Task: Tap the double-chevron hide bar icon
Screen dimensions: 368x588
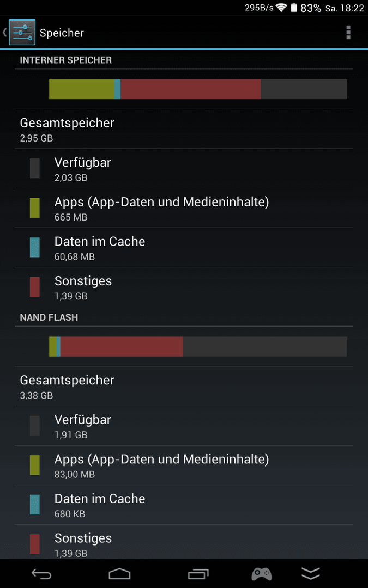Action: coord(311,573)
